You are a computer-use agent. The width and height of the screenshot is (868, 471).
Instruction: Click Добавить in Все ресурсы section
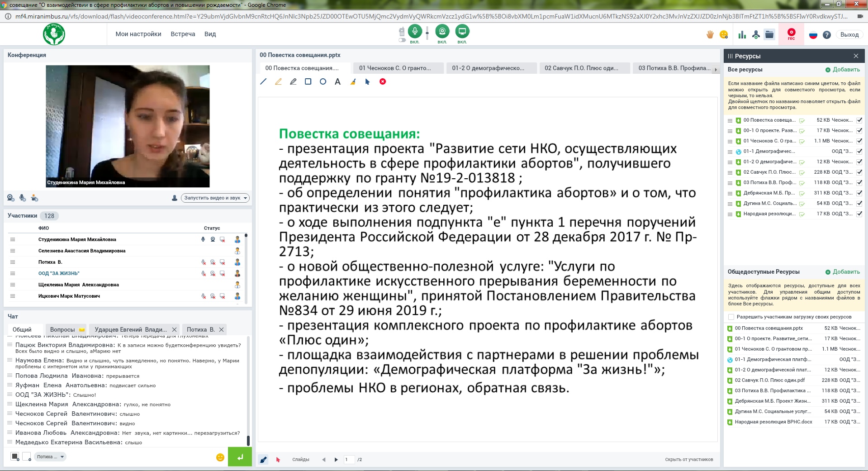pos(842,70)
